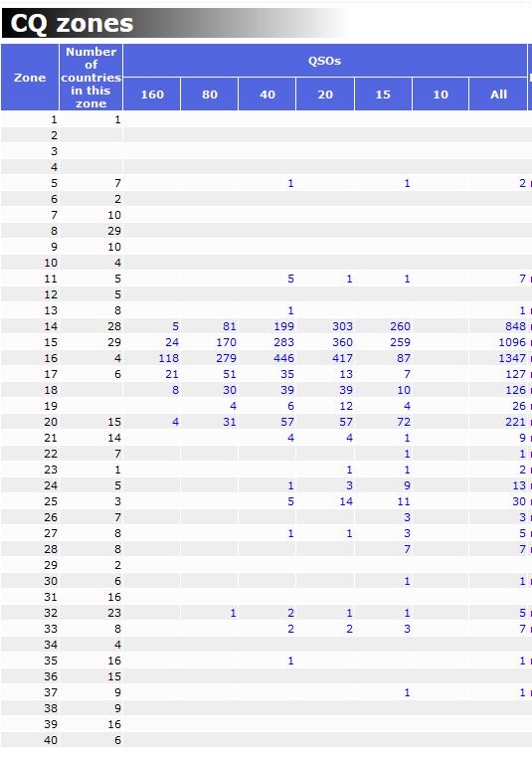Select 118 QSOs on 160m for zone 16
Viewport: 532px width, 760px height.
169,358
